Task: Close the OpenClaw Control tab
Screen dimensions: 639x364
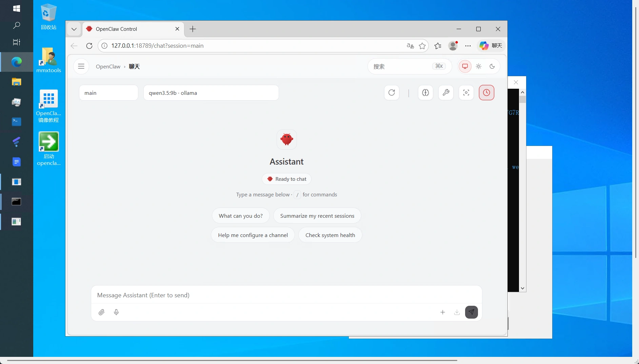Action: tap(177, 29)
